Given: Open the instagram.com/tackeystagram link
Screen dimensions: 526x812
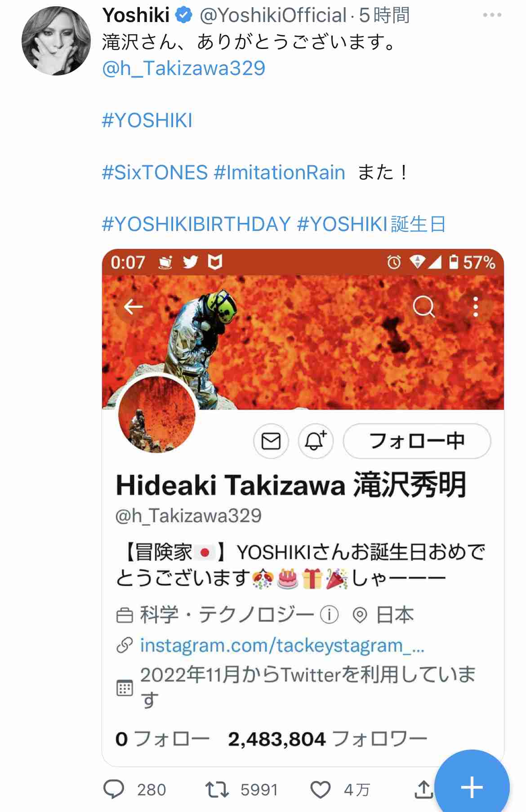Looking at the screenshot, I should [x=282, y=645].
